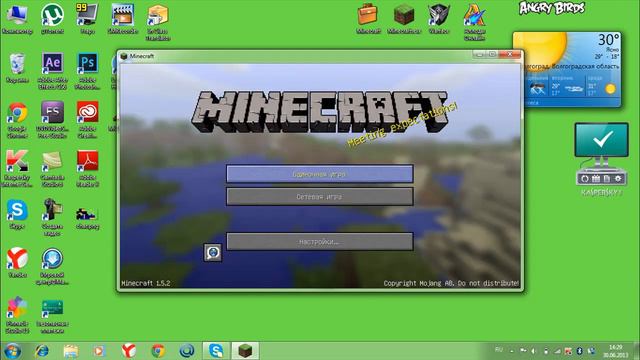
Task: Click the second icon in Kaspersky gadget strip
Action: (596, 179)
